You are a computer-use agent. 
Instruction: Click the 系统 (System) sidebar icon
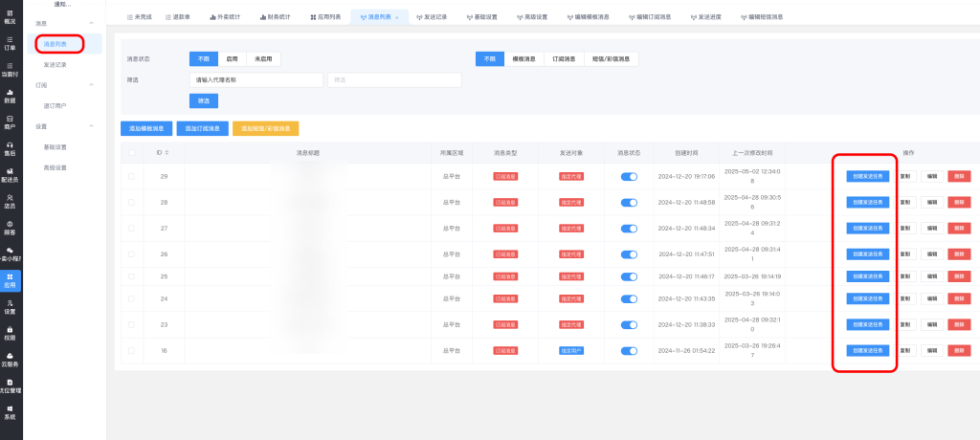coord(10,411)
